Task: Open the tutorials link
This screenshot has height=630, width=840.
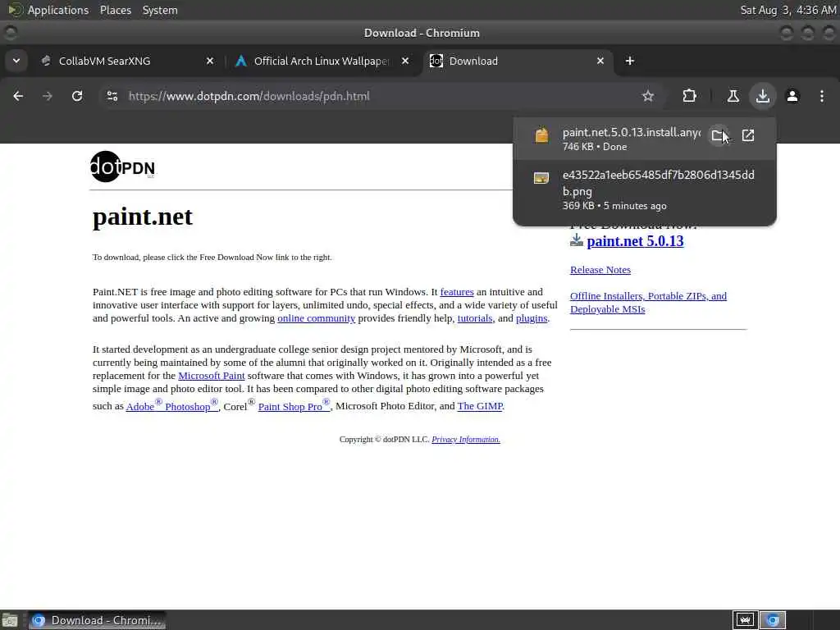Action: (x=475, y=318)
